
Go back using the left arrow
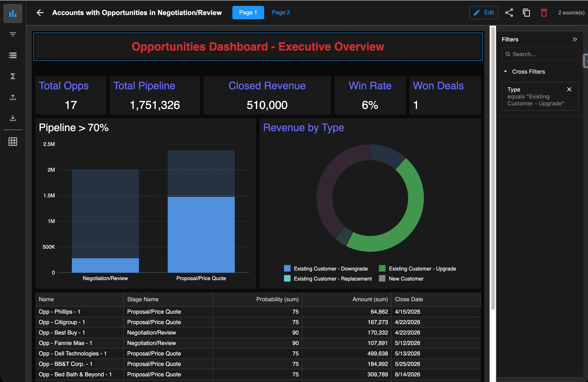coord(40,13)
